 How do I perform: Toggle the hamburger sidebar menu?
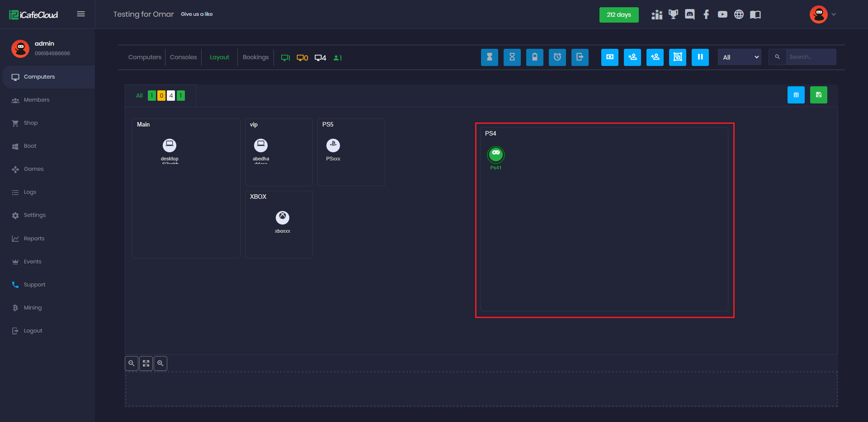point(81,14)
